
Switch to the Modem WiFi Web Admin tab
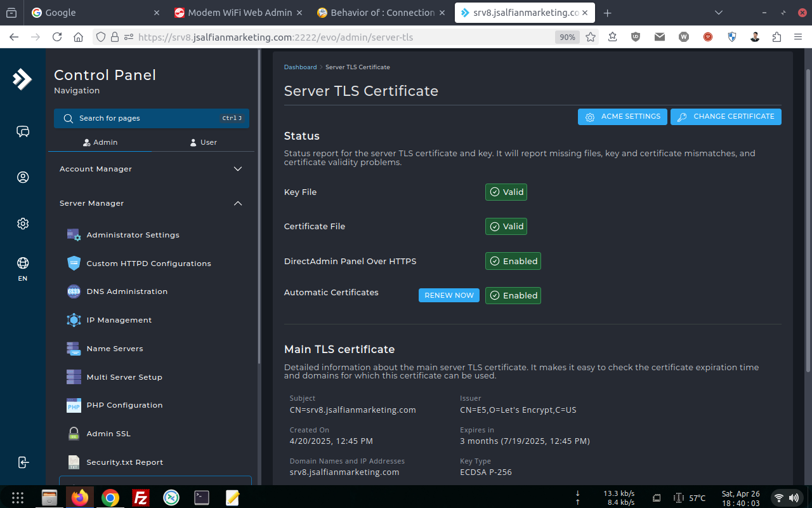point(240,12)
